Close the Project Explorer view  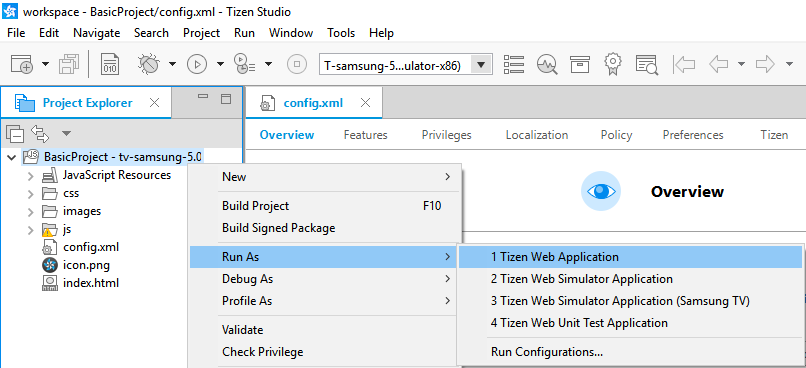(154, 103)
